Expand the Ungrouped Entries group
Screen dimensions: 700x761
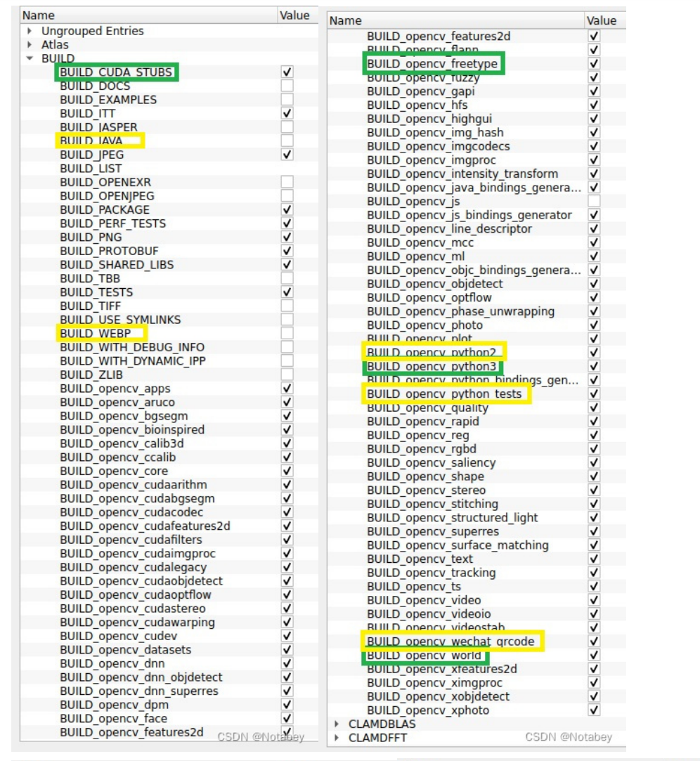30,31
